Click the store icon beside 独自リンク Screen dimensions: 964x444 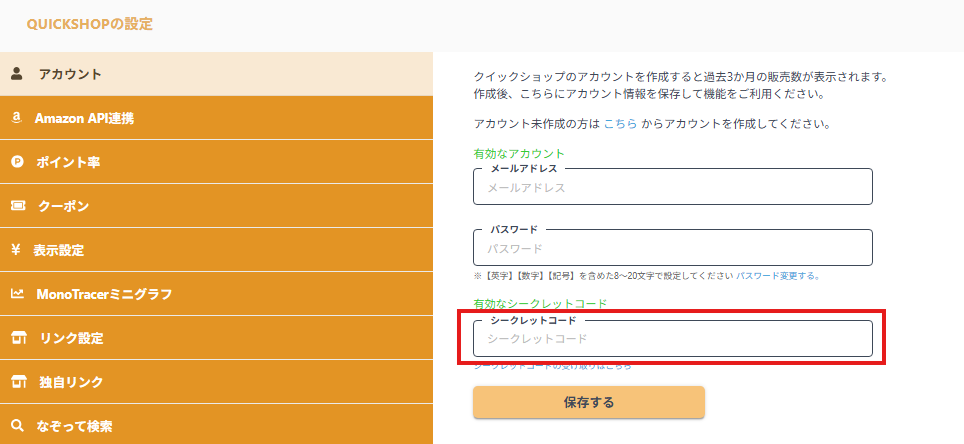pyautogui.click(x=19, y=382)
